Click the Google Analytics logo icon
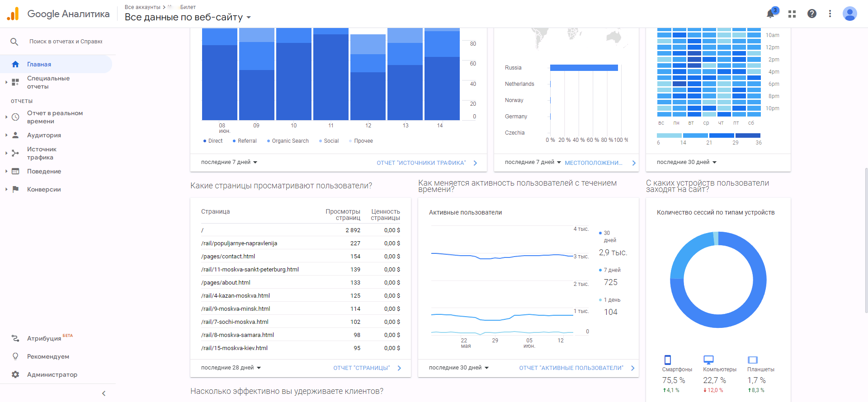 [x=13, y=14]
